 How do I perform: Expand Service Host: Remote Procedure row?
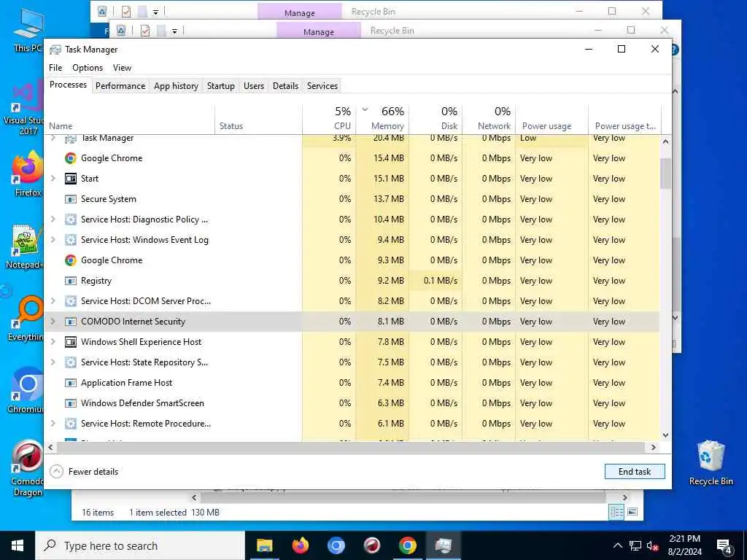(53, 424)
